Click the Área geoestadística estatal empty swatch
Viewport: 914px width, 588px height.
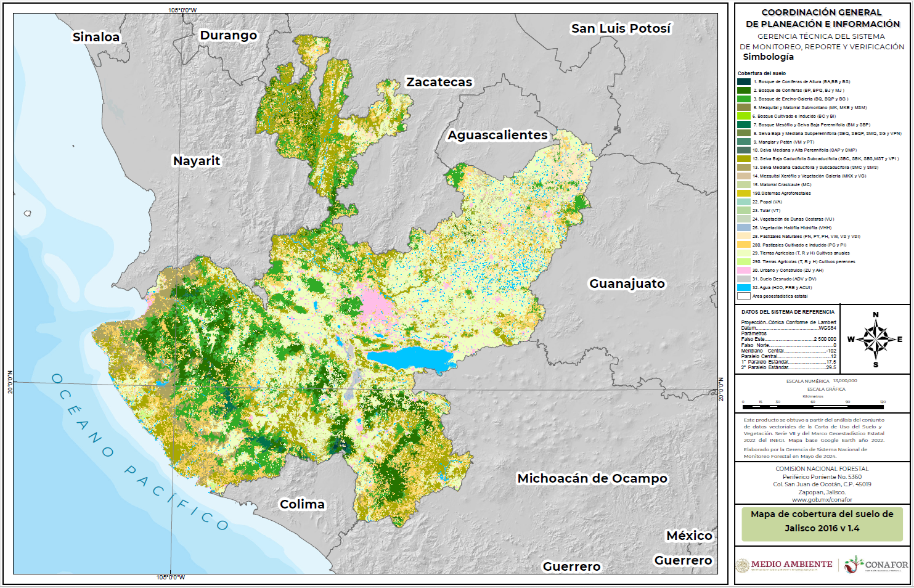(x=744, y=296)
